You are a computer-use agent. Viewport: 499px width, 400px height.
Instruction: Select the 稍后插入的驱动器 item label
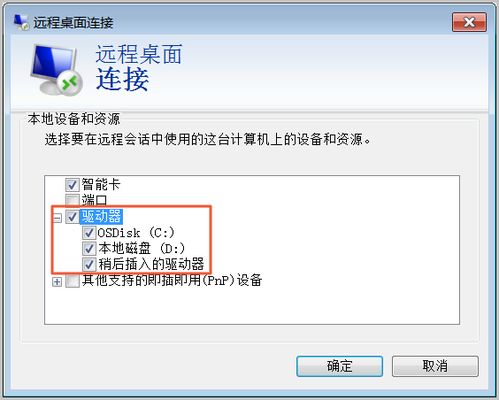click(151, 264)
